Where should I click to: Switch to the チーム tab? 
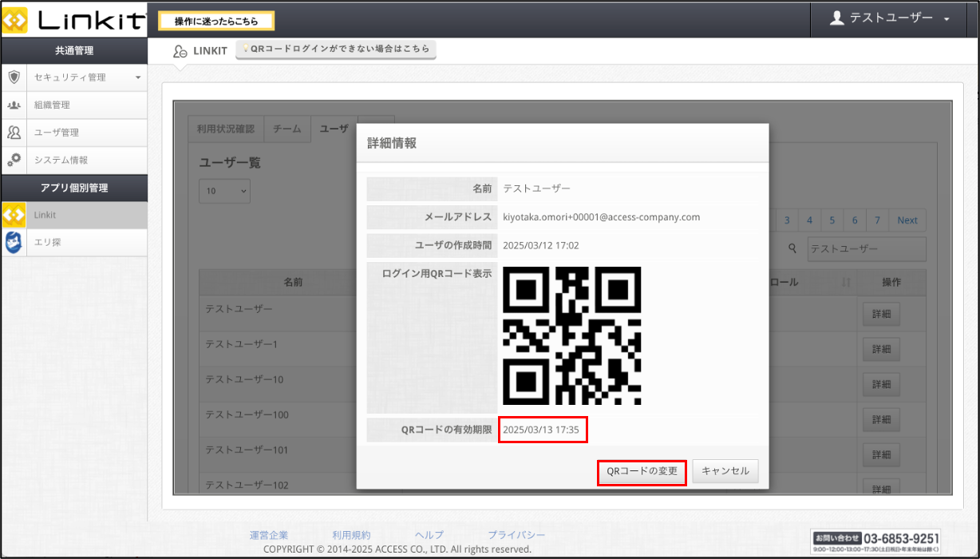pos(286,129)
